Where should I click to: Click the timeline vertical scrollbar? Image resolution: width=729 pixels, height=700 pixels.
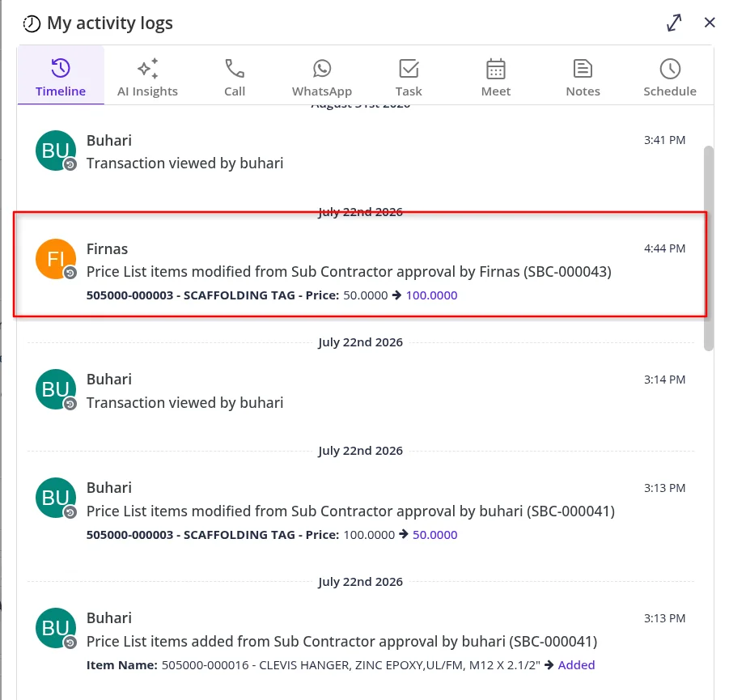pos(709,248)
